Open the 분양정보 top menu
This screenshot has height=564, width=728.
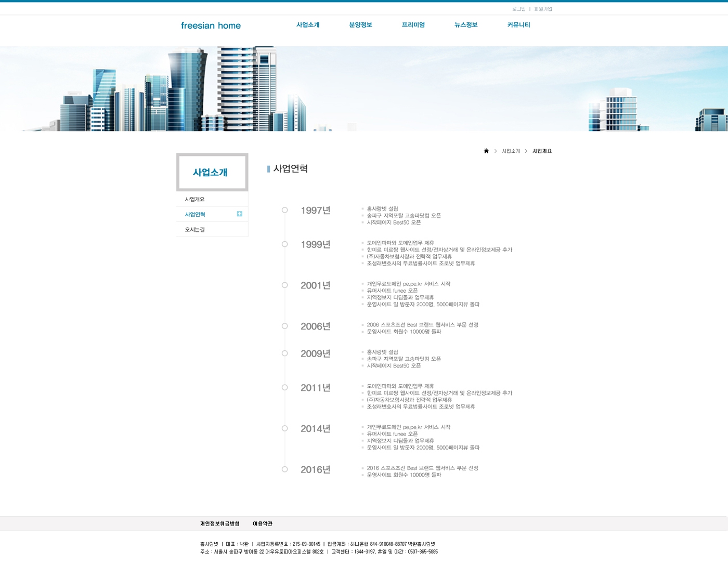coord(360,25)
